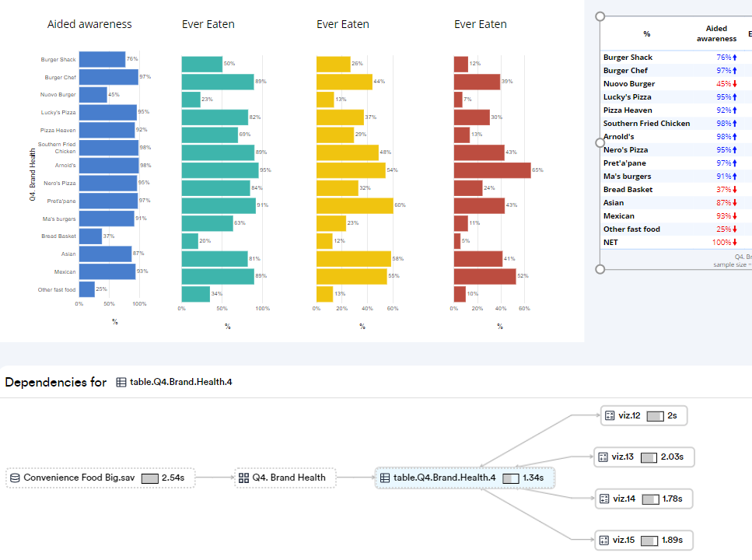Click the Mexican row label in the table
752x560 pixels.
(x=619, y=216)
